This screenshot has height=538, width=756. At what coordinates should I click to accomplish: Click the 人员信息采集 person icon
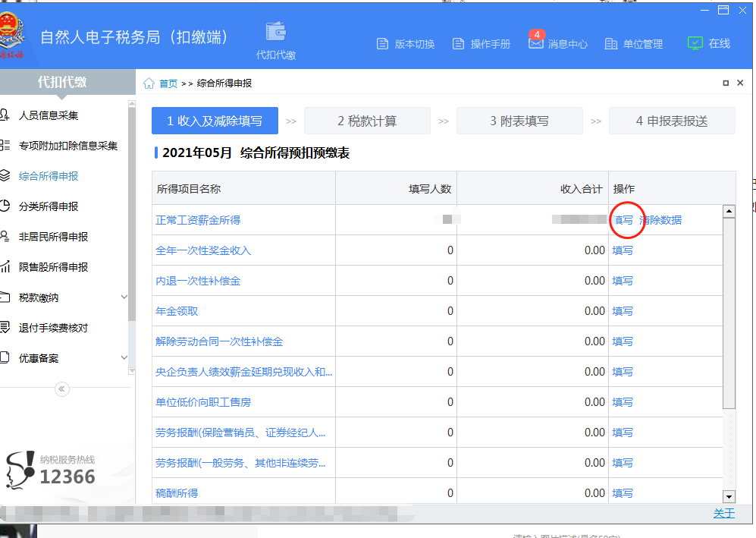(5, 115)
